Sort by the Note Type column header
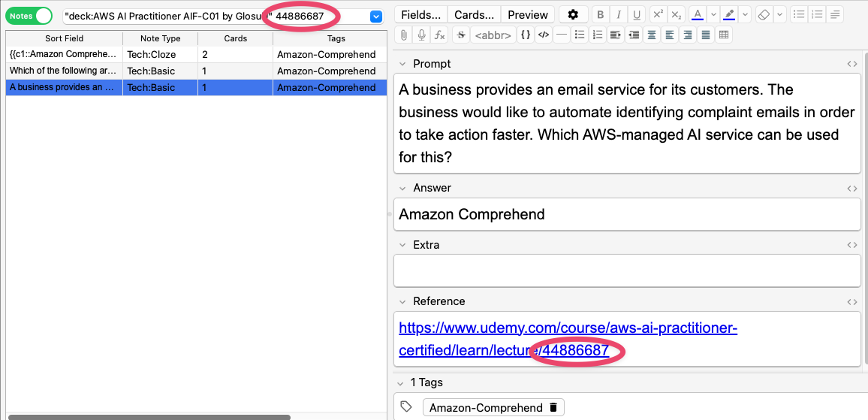Viewport: 868px width, 420px height. click(x=161, y=39)
